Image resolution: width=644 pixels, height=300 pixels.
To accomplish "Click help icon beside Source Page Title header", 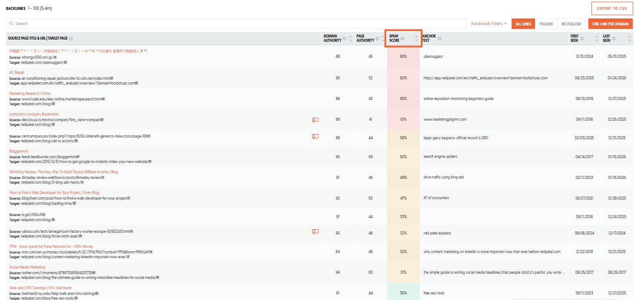I will point(71,39).
